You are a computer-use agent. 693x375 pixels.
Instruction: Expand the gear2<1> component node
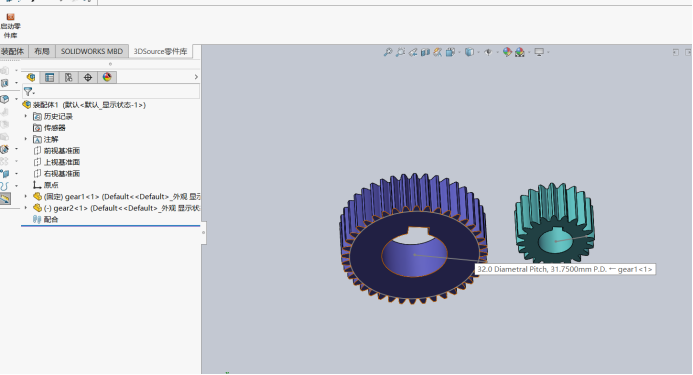pyautogui.click(x=26, y=207)
